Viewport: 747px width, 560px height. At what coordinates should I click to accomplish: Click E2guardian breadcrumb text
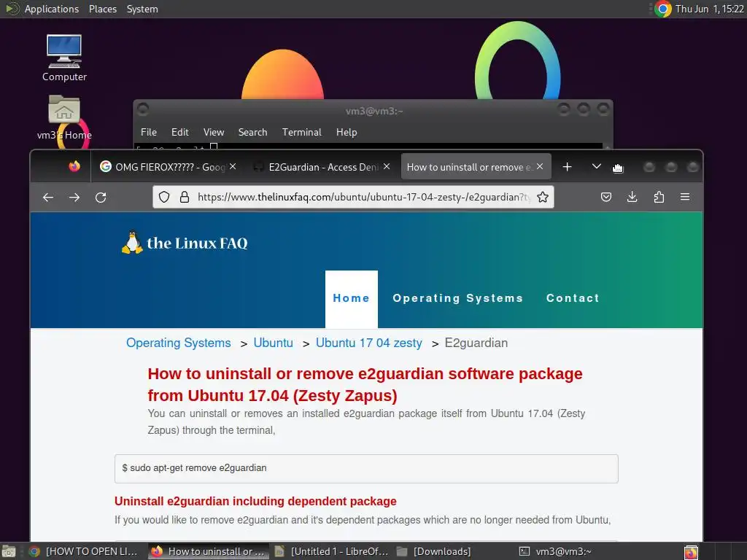476,343
